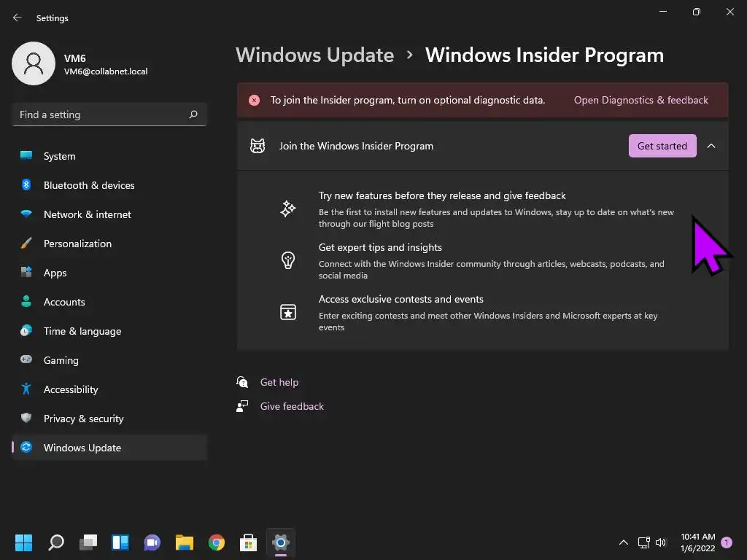
Task: Click the Give feedback person icon
Action: [242, 406]
